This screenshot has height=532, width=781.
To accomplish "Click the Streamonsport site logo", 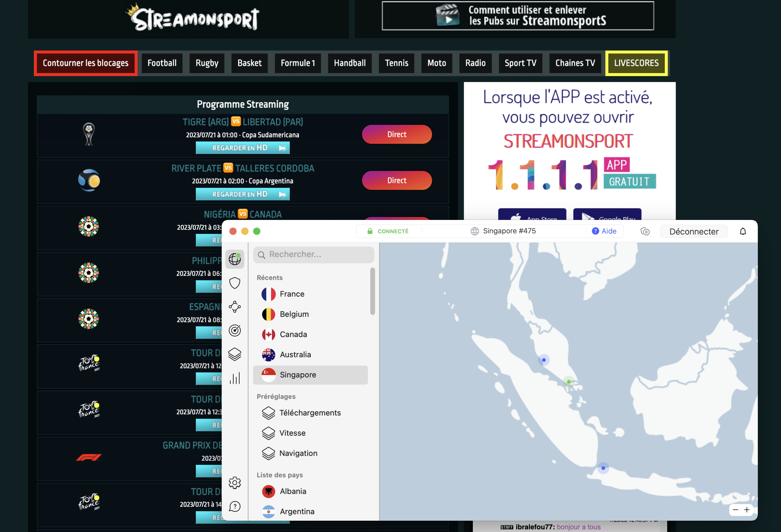I will click(x=192, y=17).
